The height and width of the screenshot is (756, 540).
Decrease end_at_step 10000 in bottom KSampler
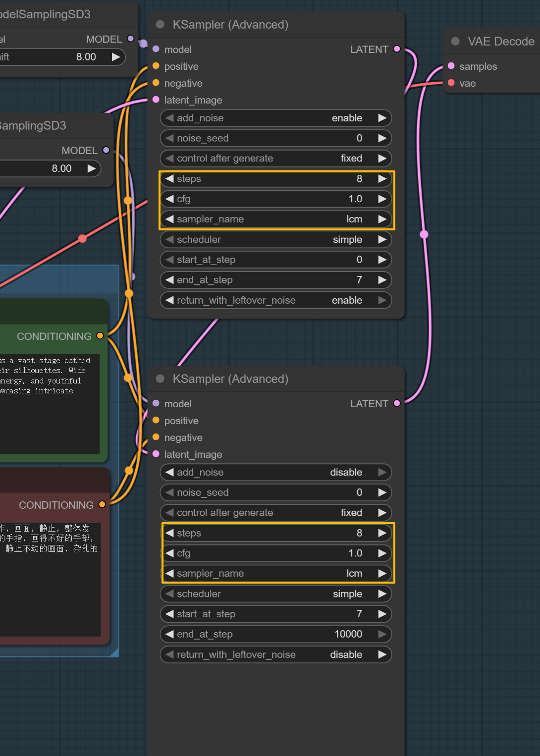click(170, 634)
